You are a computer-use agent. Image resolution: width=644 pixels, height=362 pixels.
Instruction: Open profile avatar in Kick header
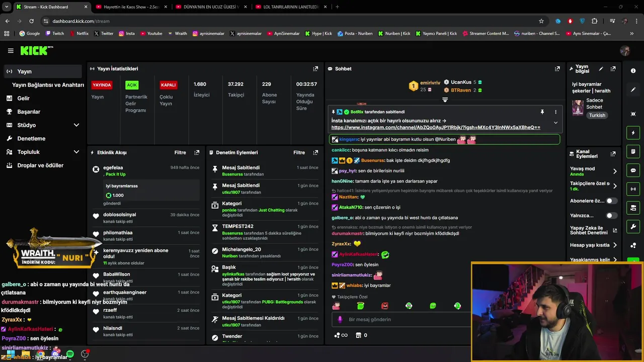coord(625,51)
